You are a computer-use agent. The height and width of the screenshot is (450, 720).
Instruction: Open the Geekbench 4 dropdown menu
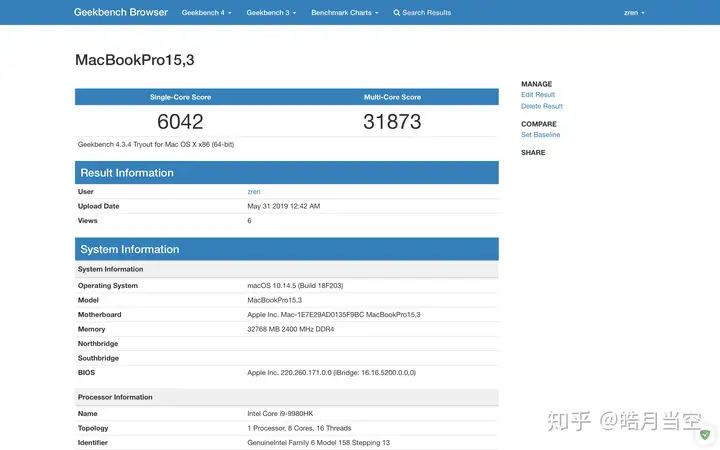(x=206, y=13)
